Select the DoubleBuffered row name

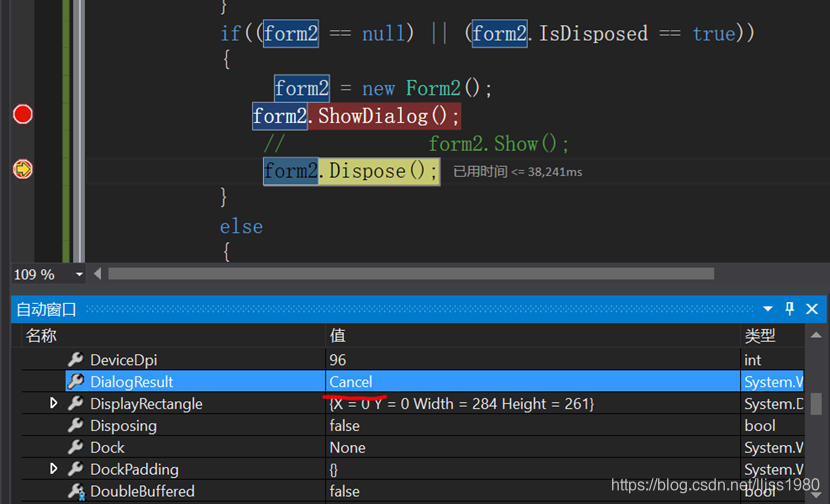pos(142,491)
